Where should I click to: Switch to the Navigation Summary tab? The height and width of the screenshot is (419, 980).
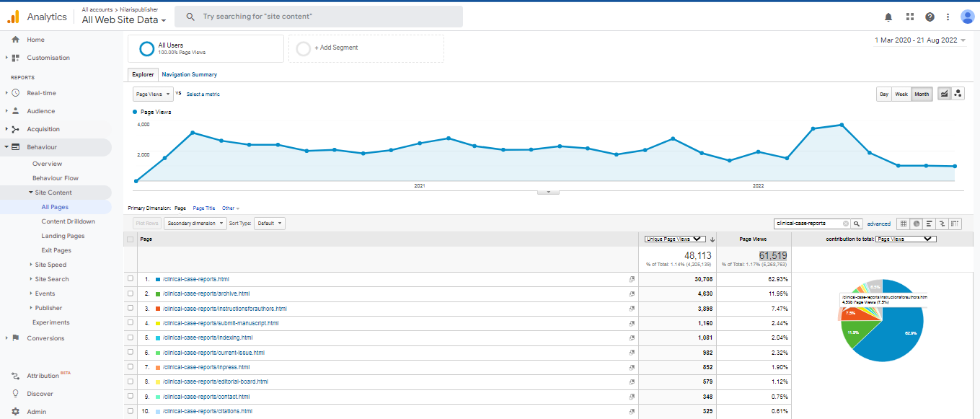[x=189, y=74]
